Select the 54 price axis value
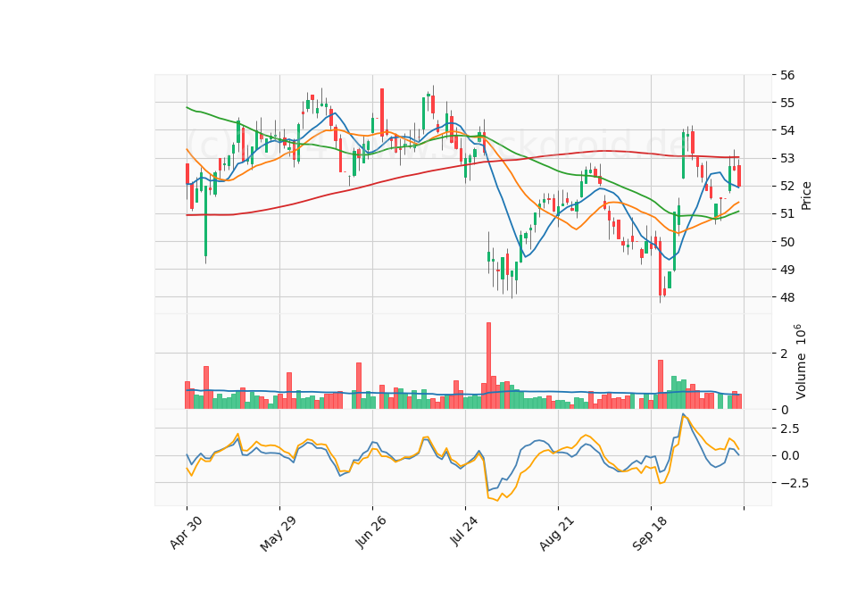This screenshot has height=616, width=857. pyautogui.click(x=787, y=130)
